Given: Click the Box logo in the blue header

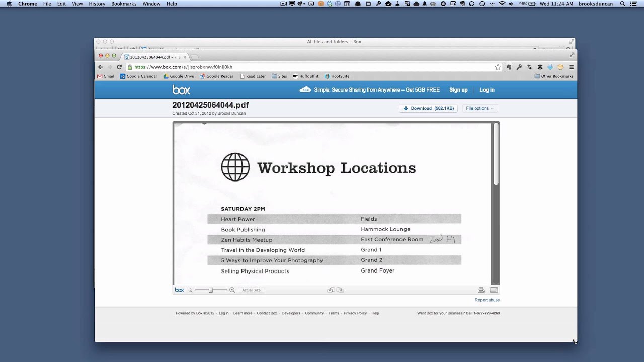Looking at the screenshot, I should (181, 90).
